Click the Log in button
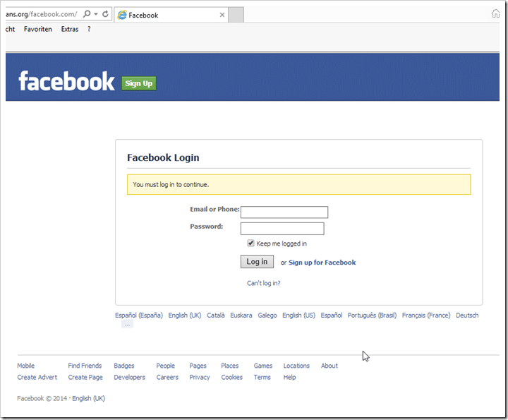Image resolution: width=508 pixels, height=420 pixels. pyautogui.click(x=257, y=261)
